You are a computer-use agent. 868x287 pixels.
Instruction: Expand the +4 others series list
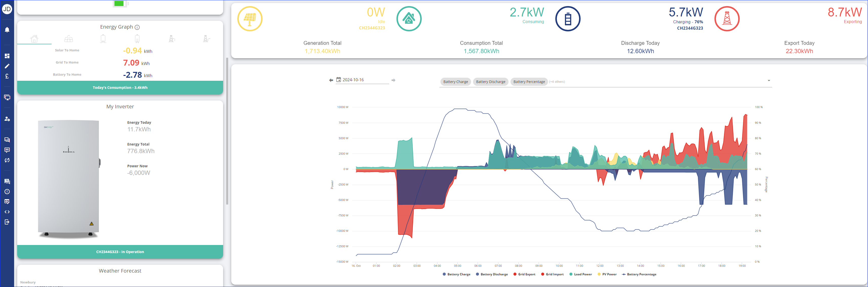tap(557, 81)
